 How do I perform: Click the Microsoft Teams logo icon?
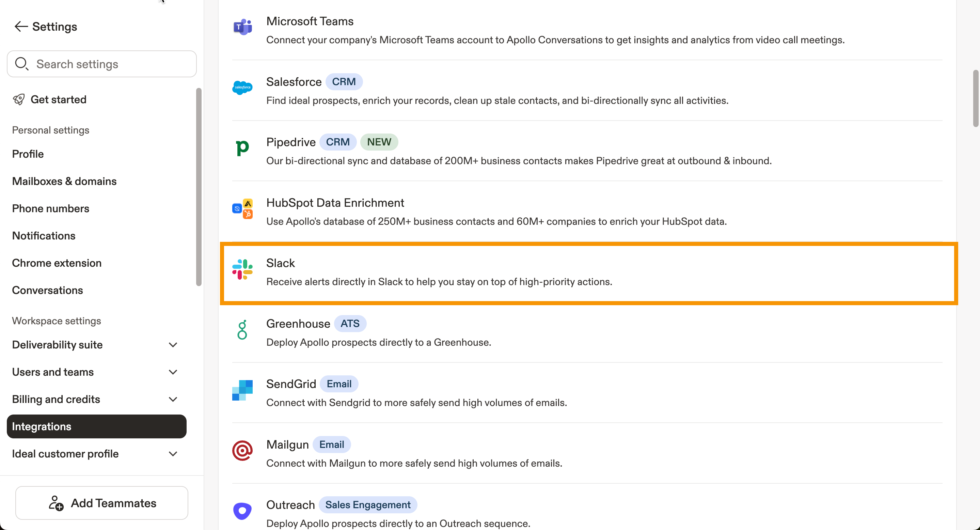[x=242, y=27]
